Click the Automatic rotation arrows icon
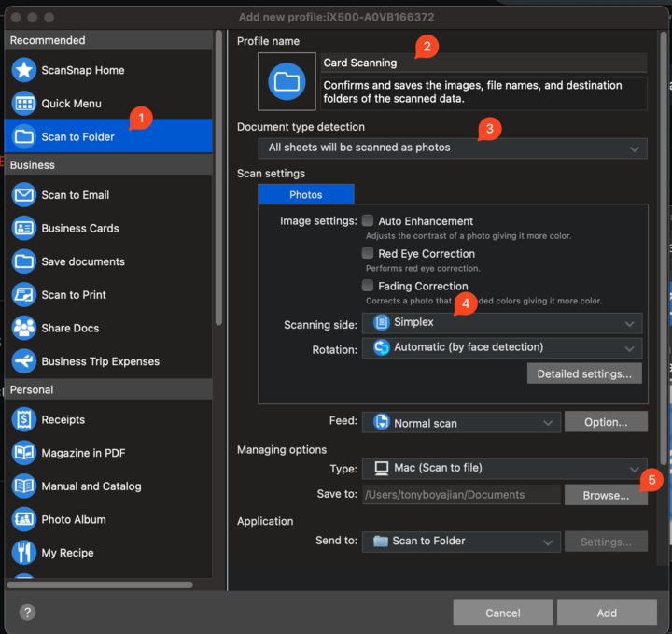Image resolution: width=672 pixels, height=634 pixels. pyautogui.click(x=381, y=347)
